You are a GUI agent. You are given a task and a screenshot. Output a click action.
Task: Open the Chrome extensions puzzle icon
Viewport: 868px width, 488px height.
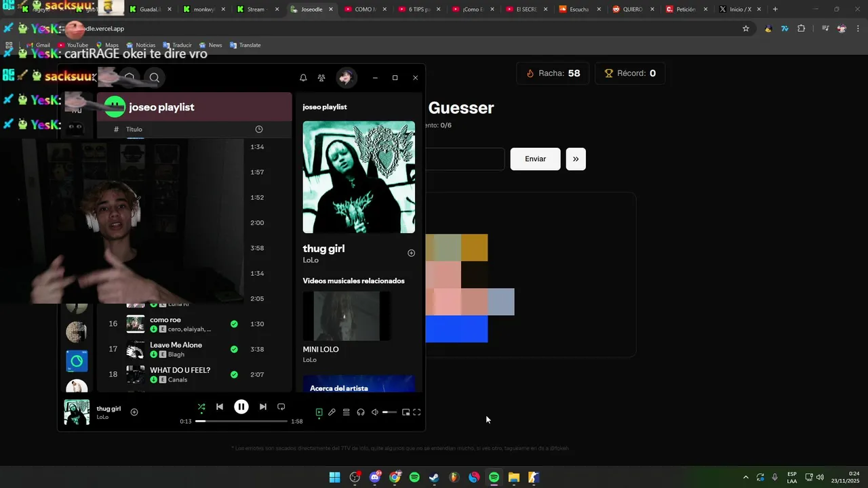(x=802, y=28)
